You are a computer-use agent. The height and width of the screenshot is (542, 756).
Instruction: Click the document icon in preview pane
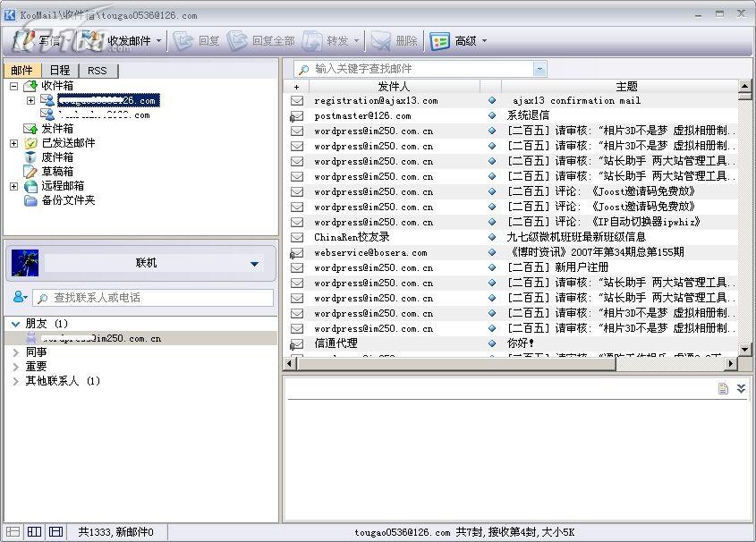click(723, 388)
